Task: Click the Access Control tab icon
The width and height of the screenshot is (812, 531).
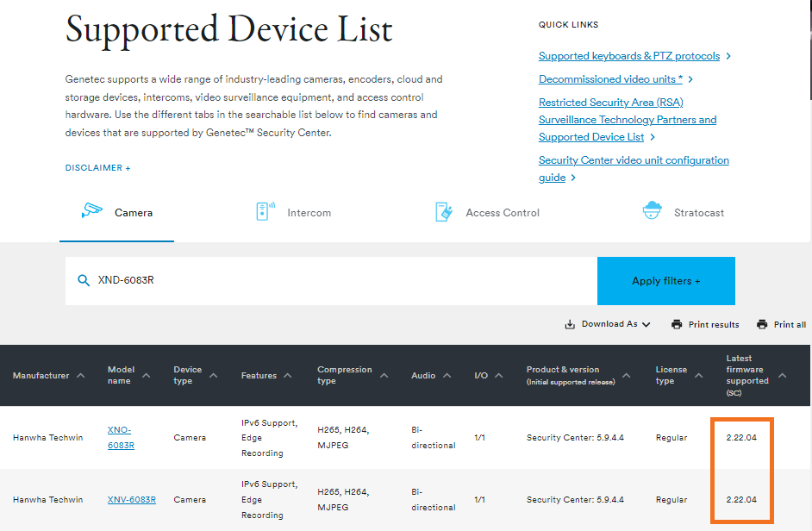Action: 444,212
